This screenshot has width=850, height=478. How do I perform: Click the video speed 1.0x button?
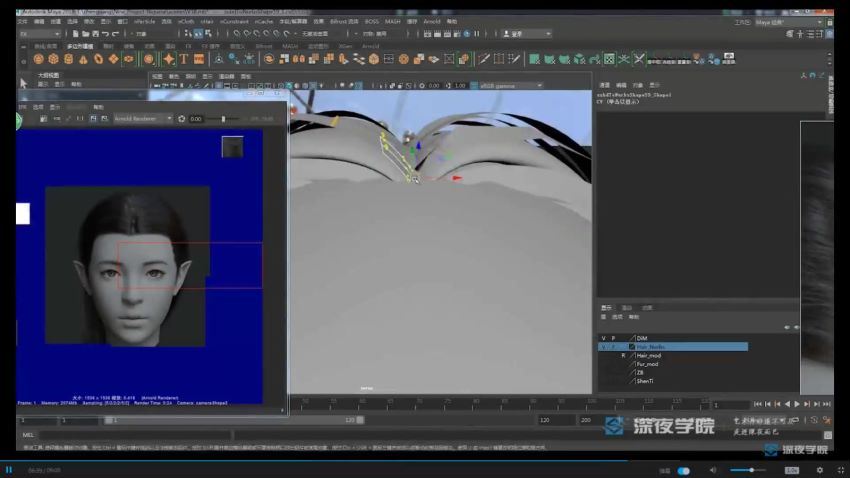pyautogui.click(x=792, y=470)
